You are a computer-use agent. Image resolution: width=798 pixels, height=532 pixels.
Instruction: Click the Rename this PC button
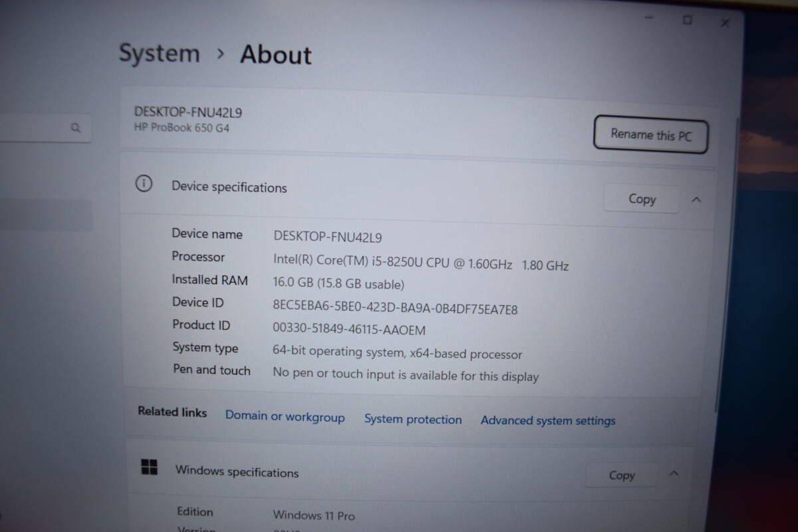pos(650,135)
